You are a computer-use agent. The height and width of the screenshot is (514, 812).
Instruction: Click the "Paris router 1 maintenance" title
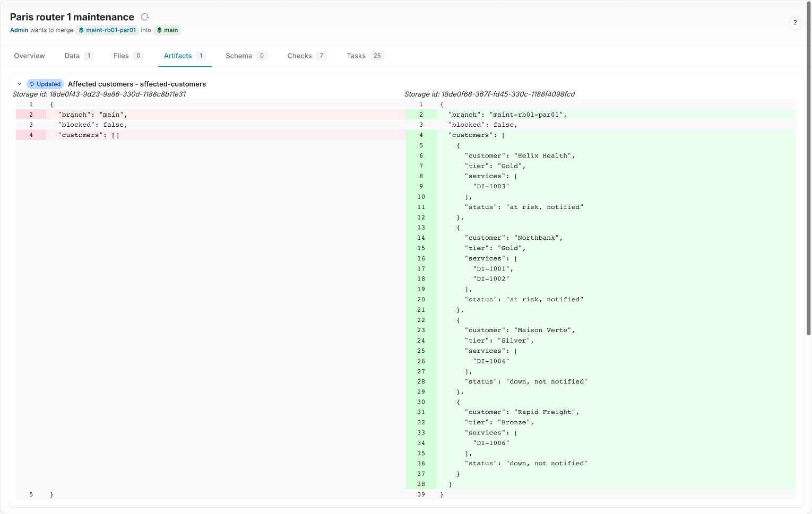click(72, 17)
